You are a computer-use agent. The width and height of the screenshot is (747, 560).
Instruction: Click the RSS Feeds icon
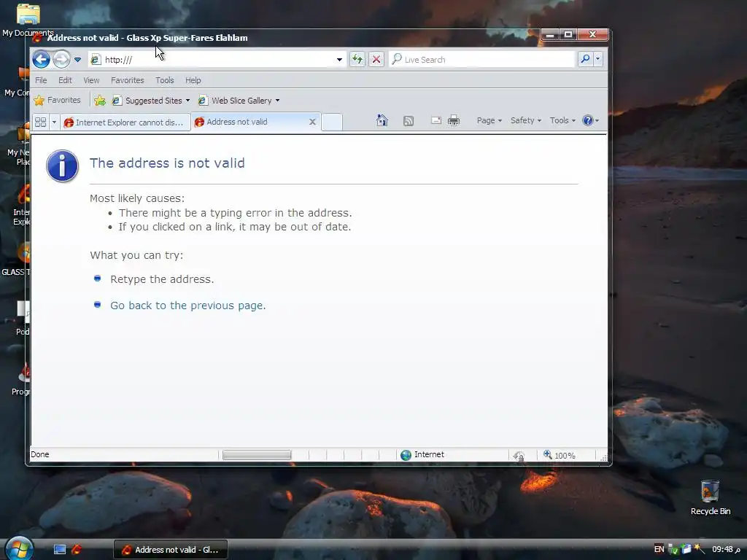pos(409,121)
